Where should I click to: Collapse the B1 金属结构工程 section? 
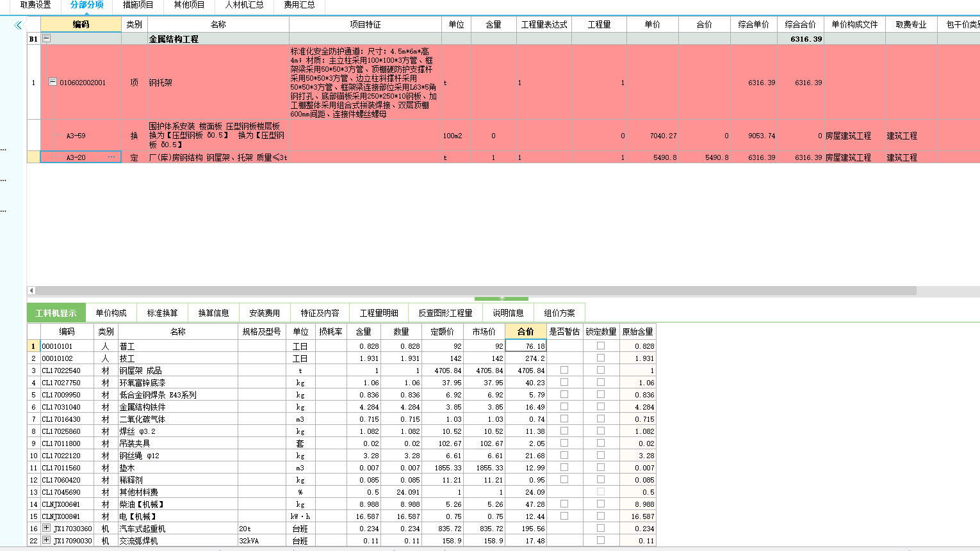tap(46, 38)
